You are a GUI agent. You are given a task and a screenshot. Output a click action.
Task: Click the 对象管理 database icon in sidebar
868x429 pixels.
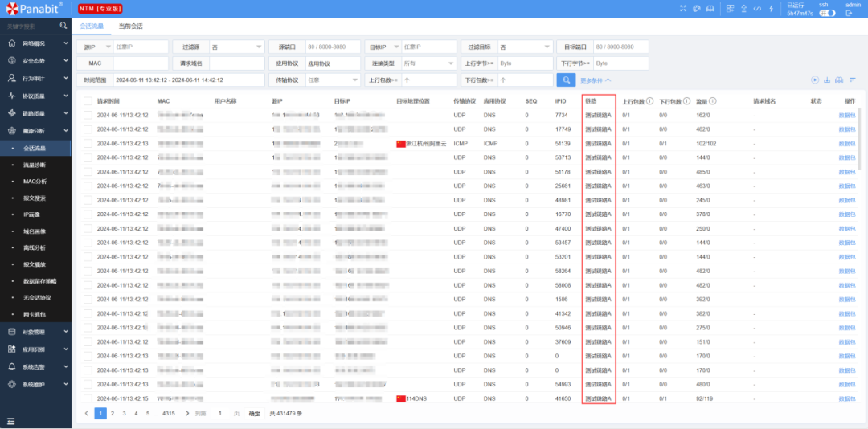tap(11, 332)
